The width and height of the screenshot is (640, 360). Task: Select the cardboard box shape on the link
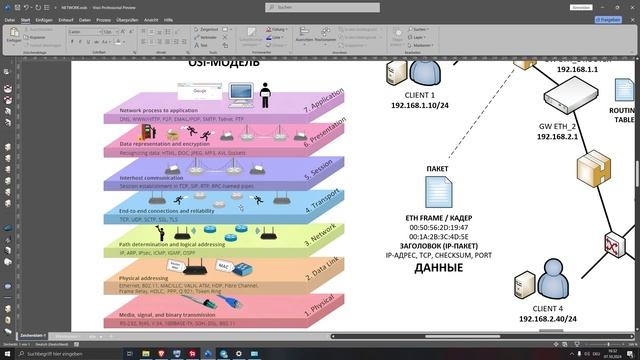click(593, 169)
